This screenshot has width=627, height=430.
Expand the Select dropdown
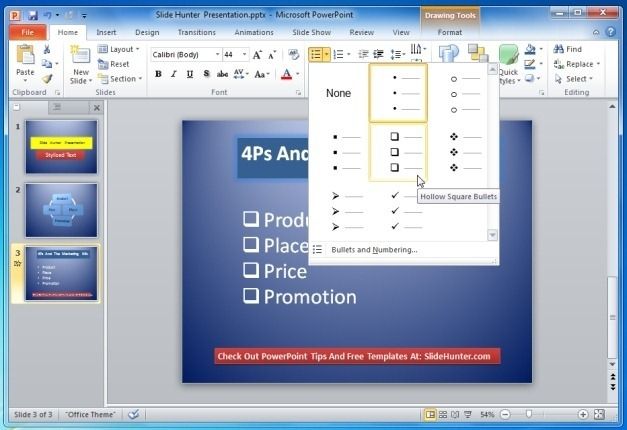click(x=573, y=79)
